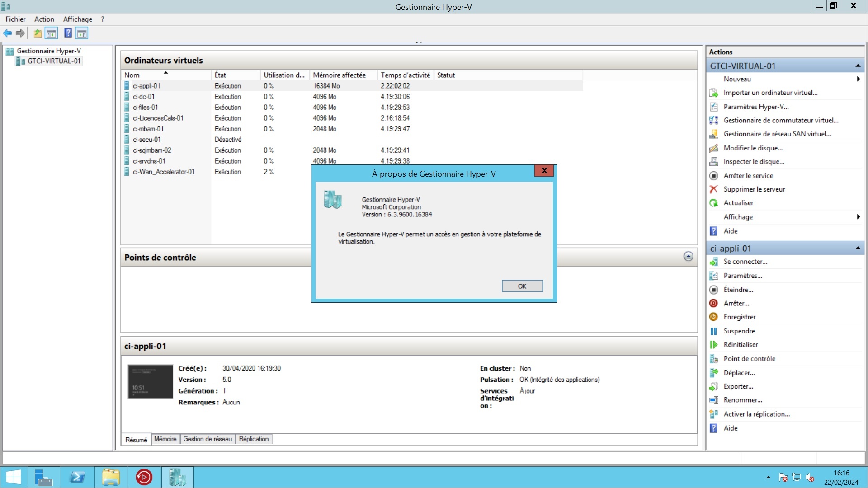Viewport: 868px width, 488px height.
Task: Click Supprimer le serveur action
Action: click(x=754, y=189)
